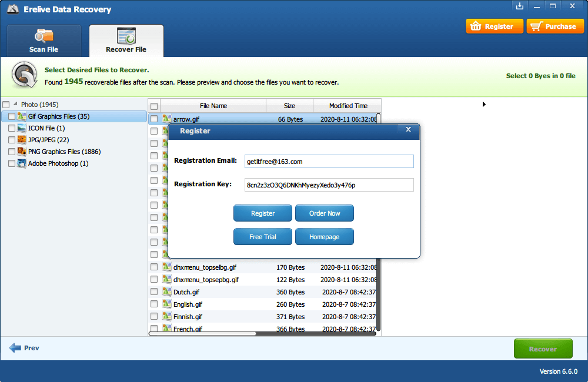Check the Photo (1945) root checkbox
Image resolution: width=588 pixels, height=382 pixels.
6,105
